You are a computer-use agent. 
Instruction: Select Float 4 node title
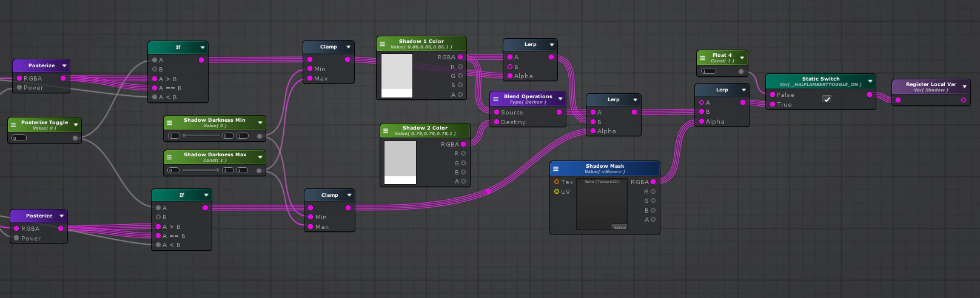tap(722, 55)
